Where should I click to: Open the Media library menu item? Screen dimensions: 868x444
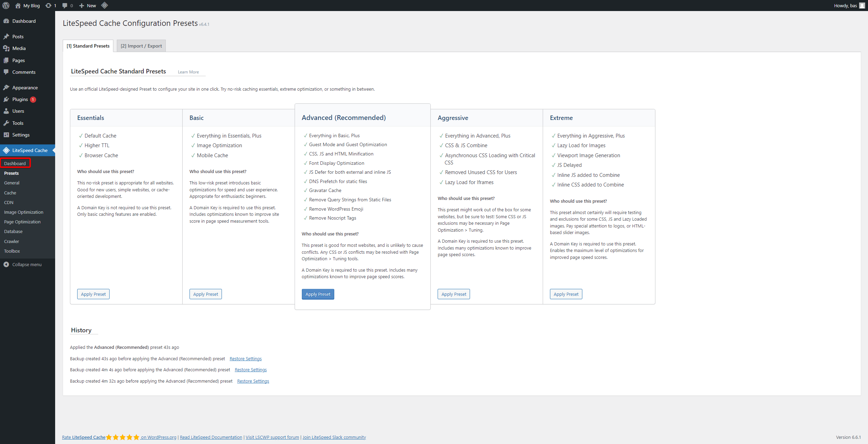pyautogui.click(x=19, y=48)
